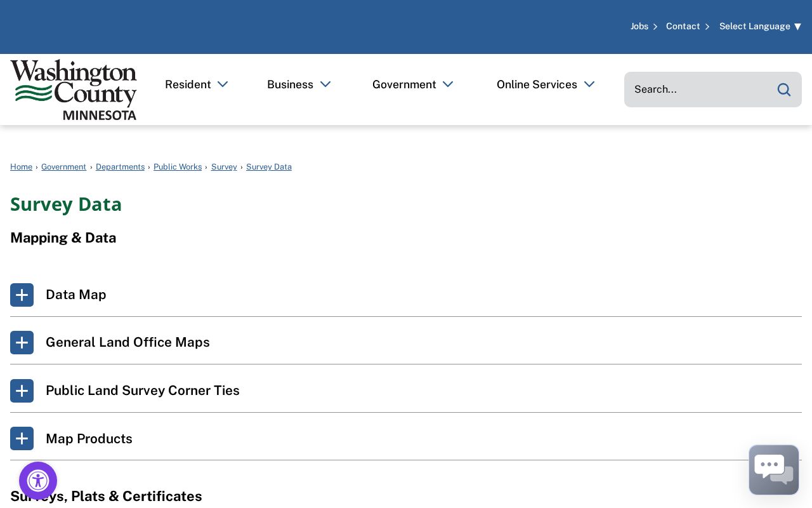Click the Home breadcrumb link
The image size is (812, 508).
[21, 167]
